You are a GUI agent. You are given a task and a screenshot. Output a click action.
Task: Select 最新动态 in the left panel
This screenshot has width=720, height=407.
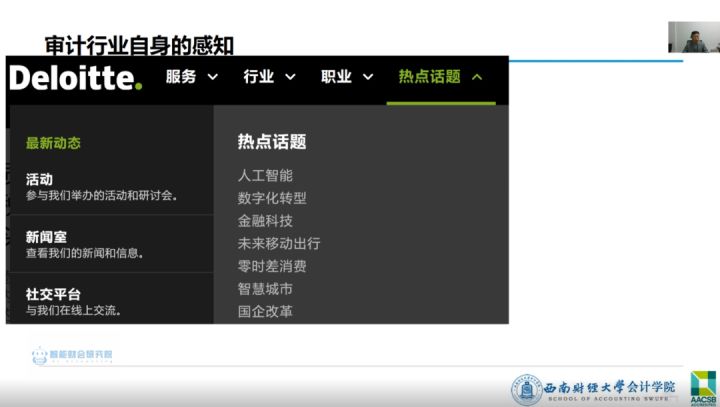(x=53, y=143)
